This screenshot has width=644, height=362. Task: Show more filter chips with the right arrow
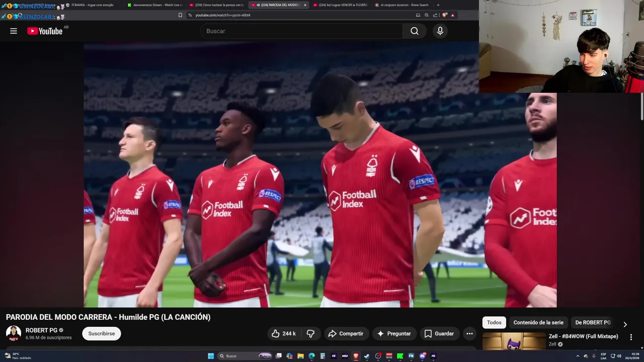tap(625, 324)
